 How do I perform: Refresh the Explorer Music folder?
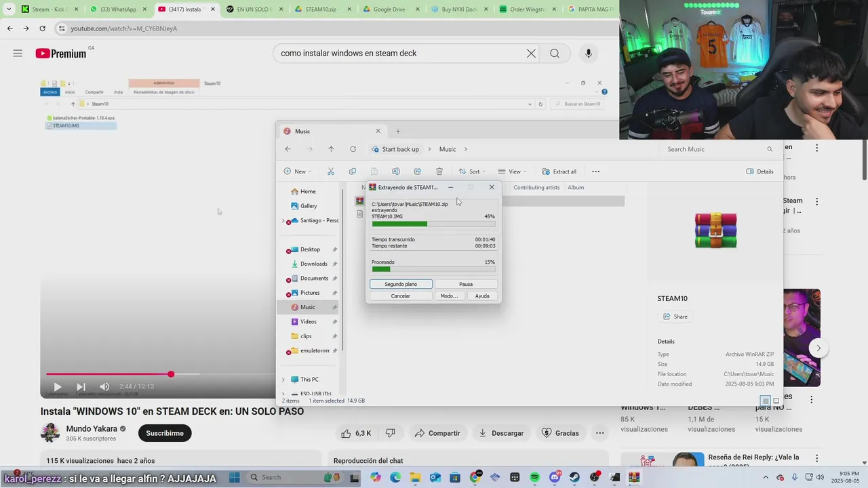click(x=353, y=149)
